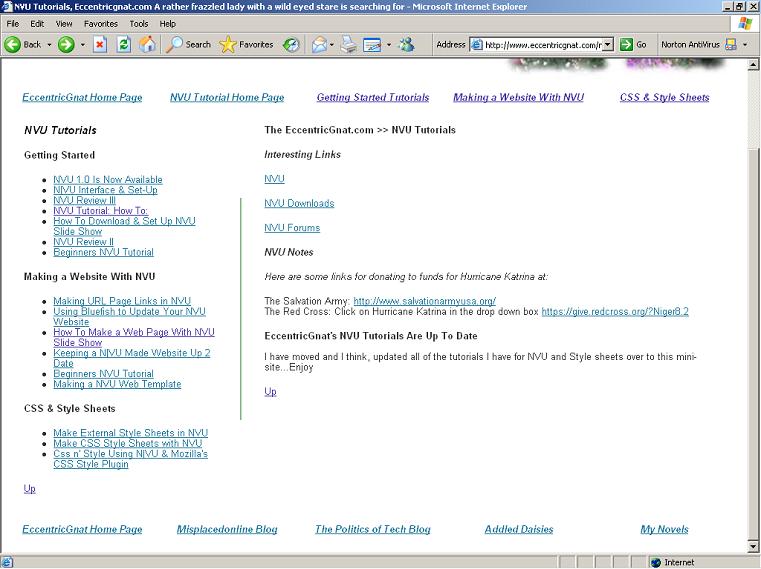Image resolution: width=761 pixels, height=569 pixels.
Task: Click the Go button beside address bar
Action: click(633, 44)
